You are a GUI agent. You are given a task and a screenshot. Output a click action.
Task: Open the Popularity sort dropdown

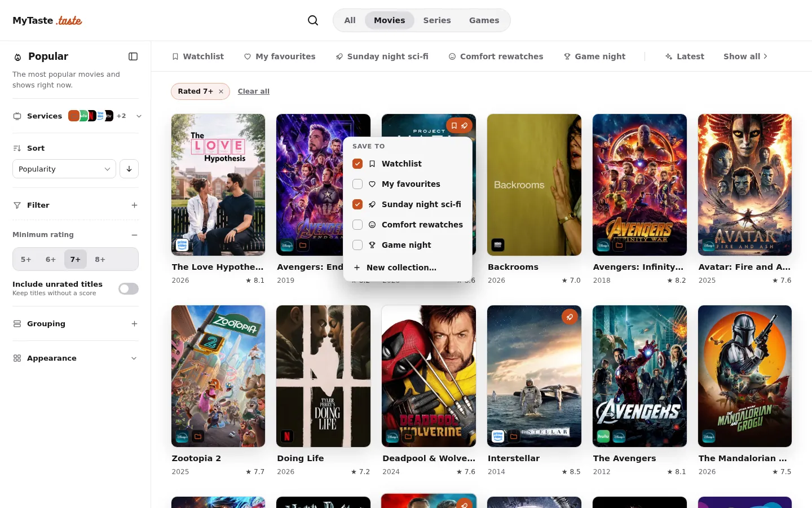64,169
